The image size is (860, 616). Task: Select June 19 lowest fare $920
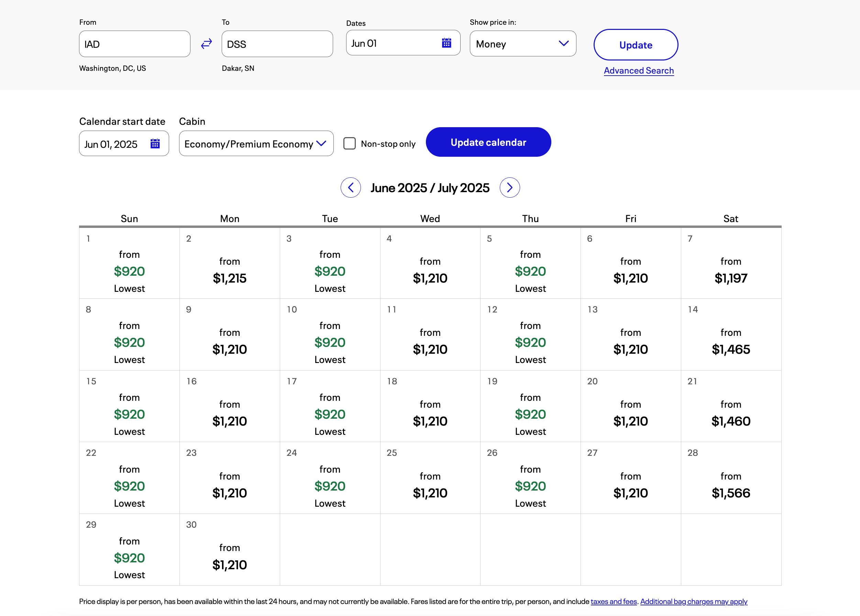coord(530,406)
